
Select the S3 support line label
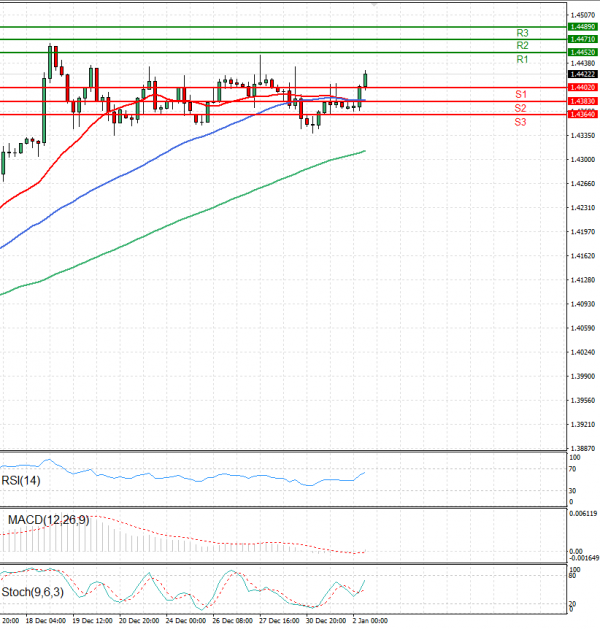point(520,122)
